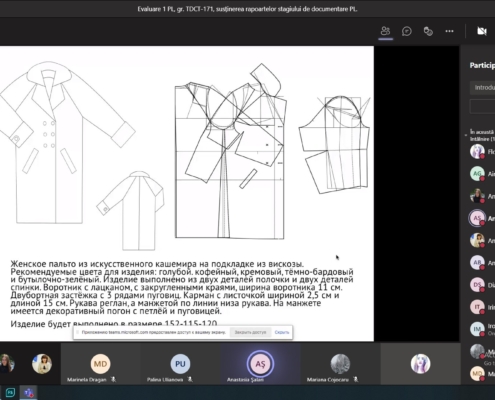The height and width of the screenshot is (400, 495).
Task: Select Palina Ulianova's PU tile
Action: click(x=180, y=364)
